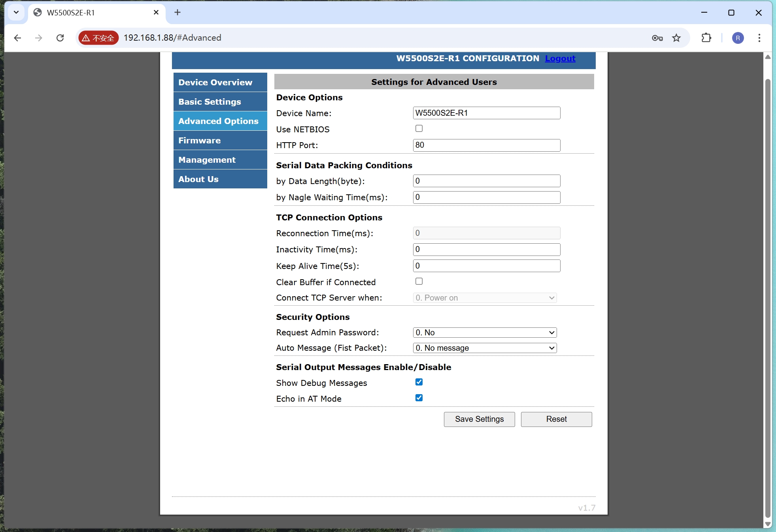Screen dimensions: 776x532
Task: Enable the Use NETBIOS checkbox
Action: [419, 128]
